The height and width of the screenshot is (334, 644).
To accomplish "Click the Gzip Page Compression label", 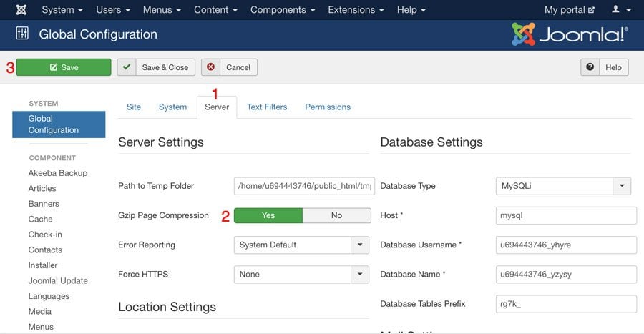I will [x=163, y=215].
